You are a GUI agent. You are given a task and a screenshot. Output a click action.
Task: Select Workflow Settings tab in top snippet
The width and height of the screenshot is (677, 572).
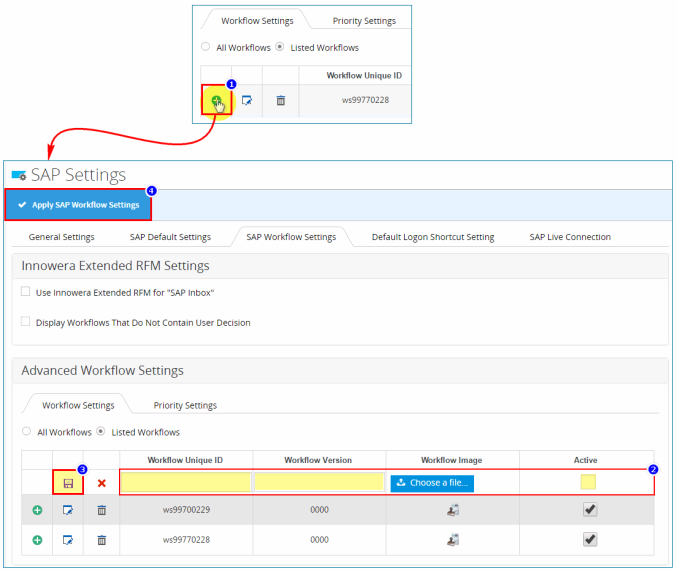coord(257,21)
